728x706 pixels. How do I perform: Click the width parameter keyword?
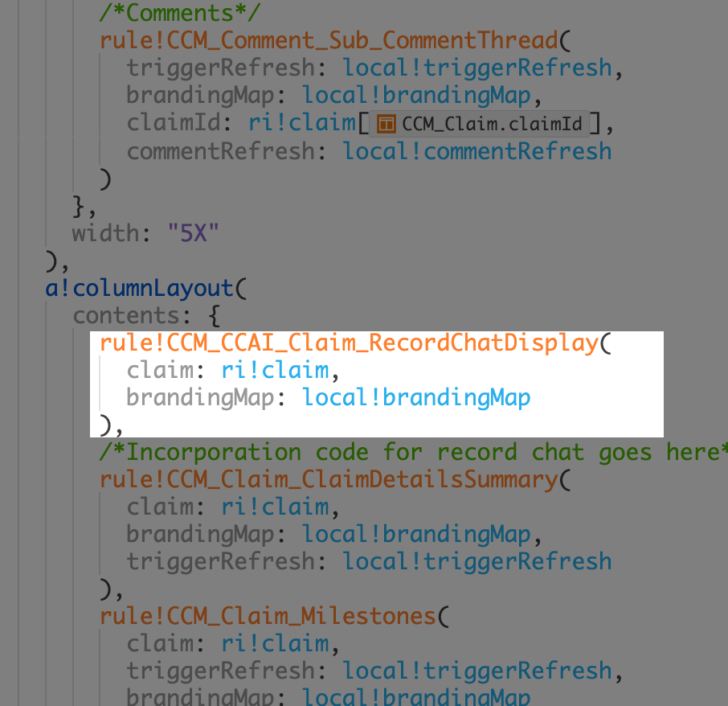[106, 232]
